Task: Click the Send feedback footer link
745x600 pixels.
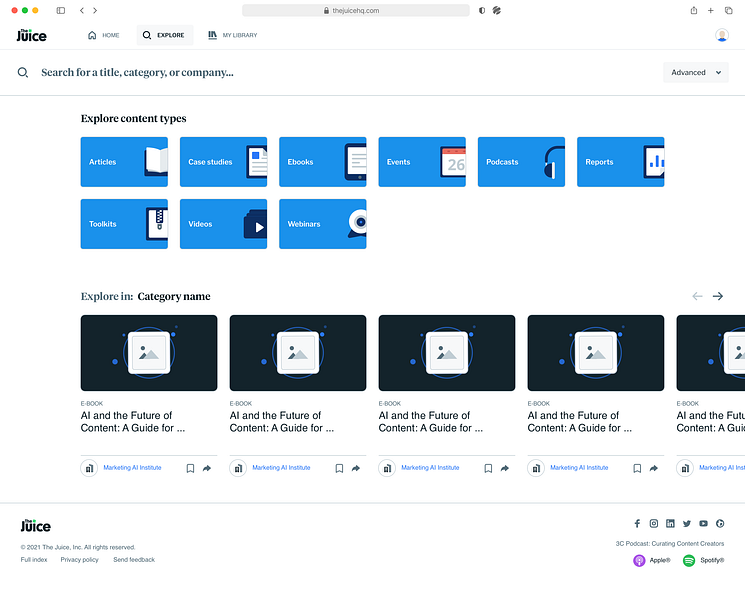Action: (134, 560)
